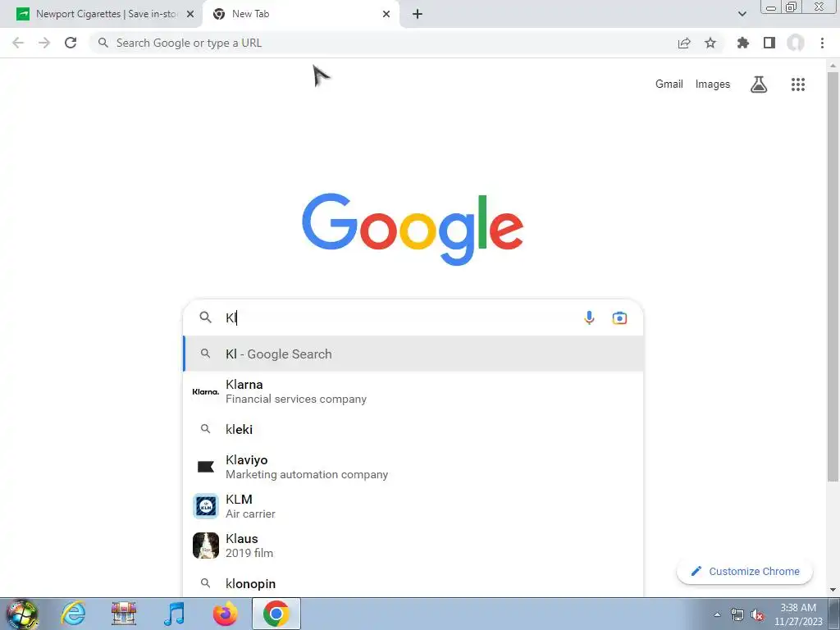Open Images link
Image resolution: width=840 pixels, height=630 pixels.
click(x=713, y=84)
